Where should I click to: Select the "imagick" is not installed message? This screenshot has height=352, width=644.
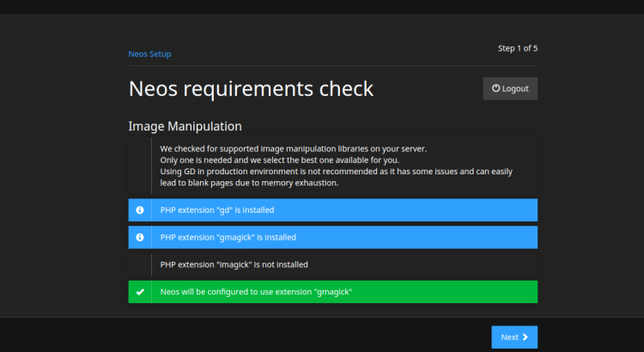click(x=234, y=264)
